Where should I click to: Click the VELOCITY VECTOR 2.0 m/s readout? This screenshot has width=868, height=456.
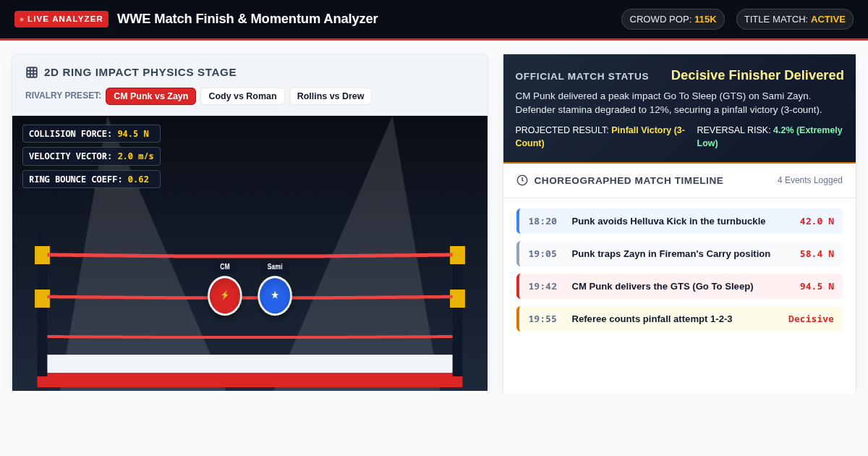pyautogui.click(x=91, y=156)
